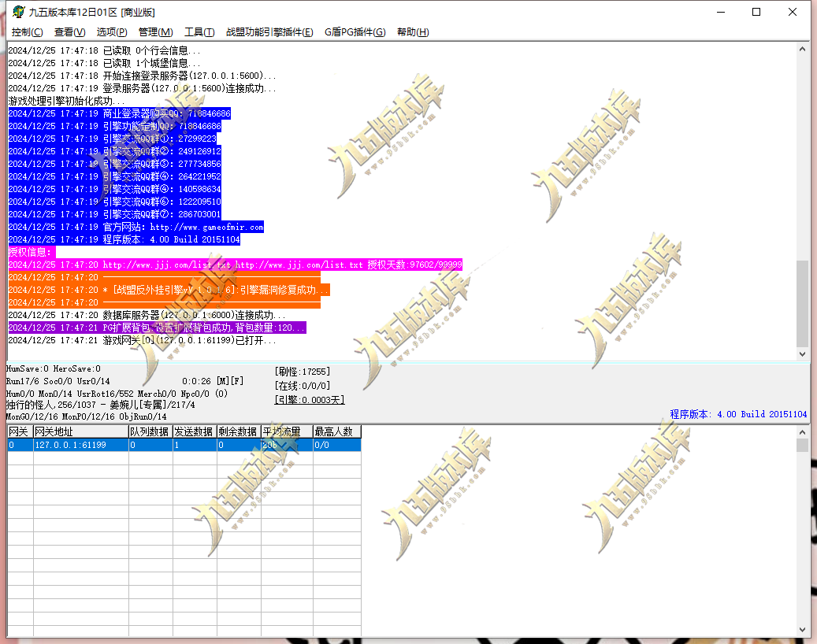Click the 引擎交流QQ群②: 249126912 line
The image size is (817, 644).
coord(114,151)
